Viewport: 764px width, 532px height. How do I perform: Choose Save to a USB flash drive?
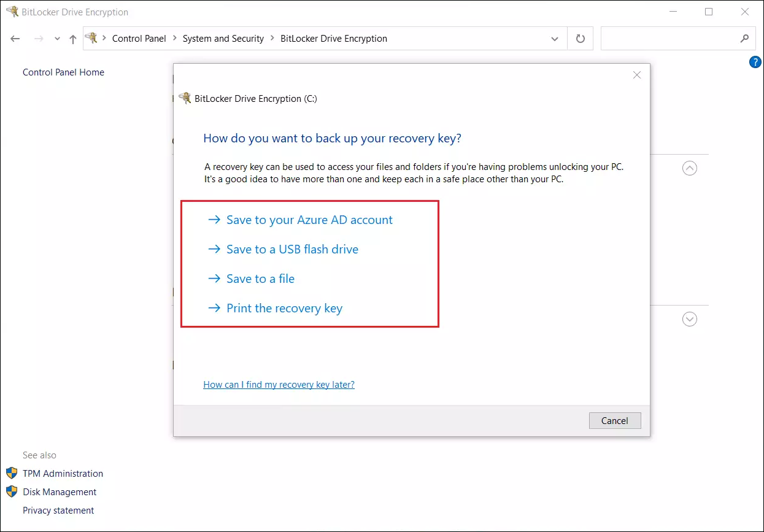[284, 249]
